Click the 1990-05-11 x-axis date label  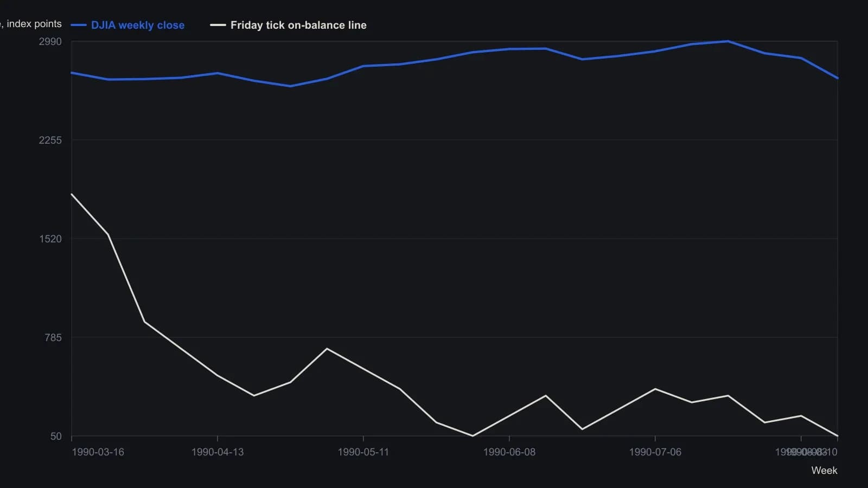363,452
